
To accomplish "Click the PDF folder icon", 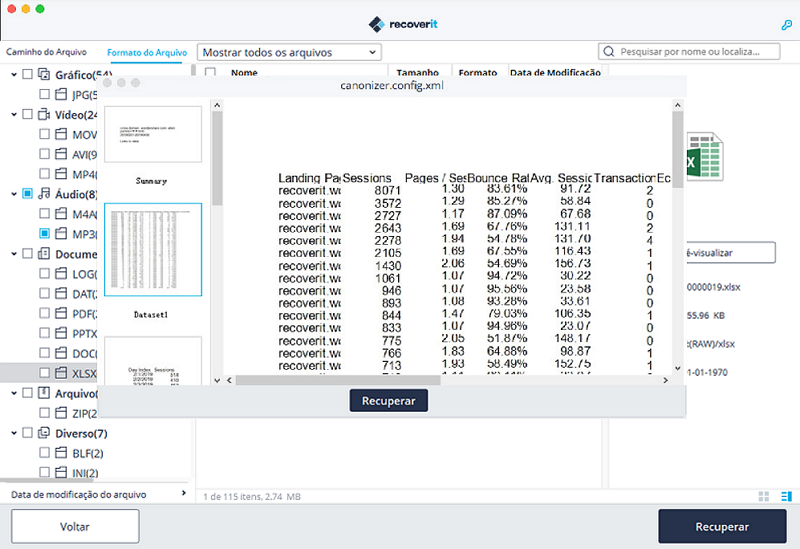I will 61,313.
